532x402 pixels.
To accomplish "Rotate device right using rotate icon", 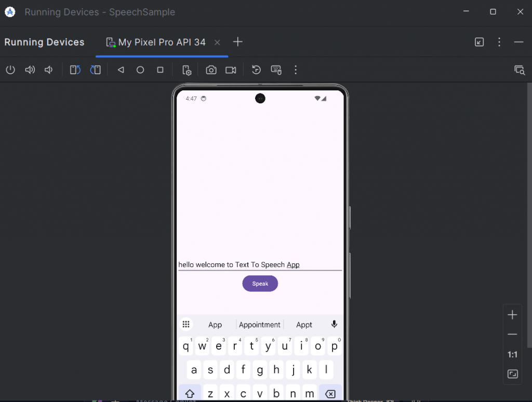I will (x=96, y=70).
